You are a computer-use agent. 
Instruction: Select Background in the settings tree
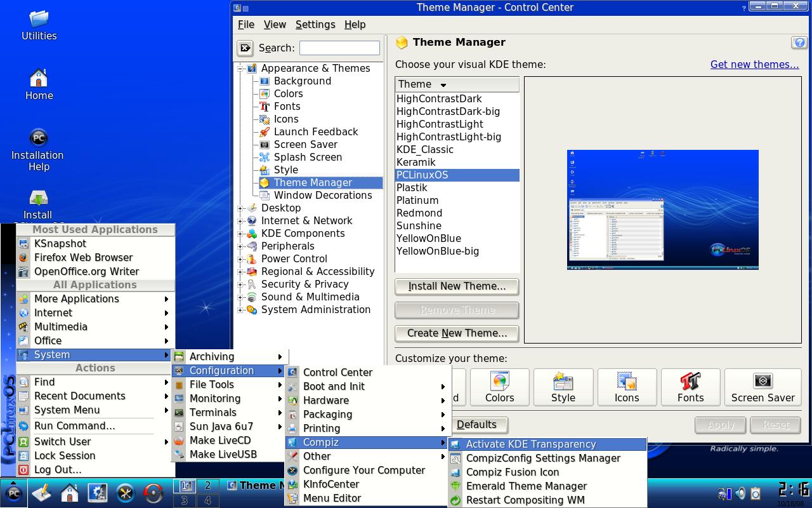302,81
